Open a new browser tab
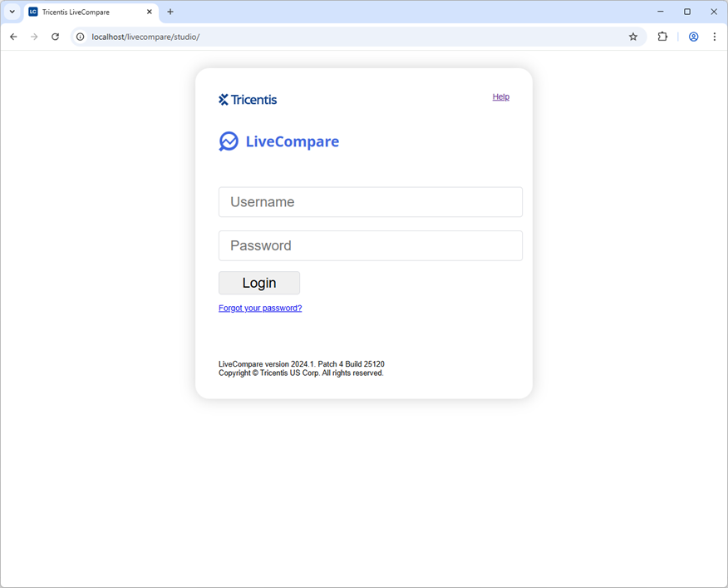 pyautogui.click(x=170, y=12)
